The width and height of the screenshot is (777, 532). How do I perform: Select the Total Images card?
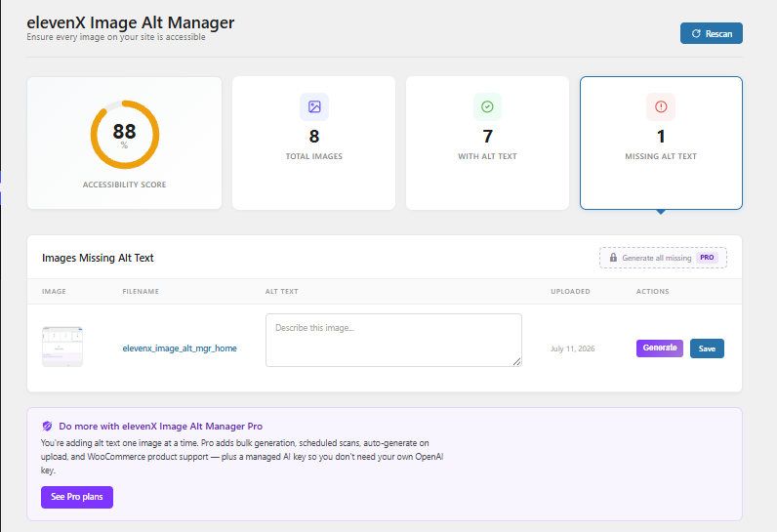click(x=313, y=143)
